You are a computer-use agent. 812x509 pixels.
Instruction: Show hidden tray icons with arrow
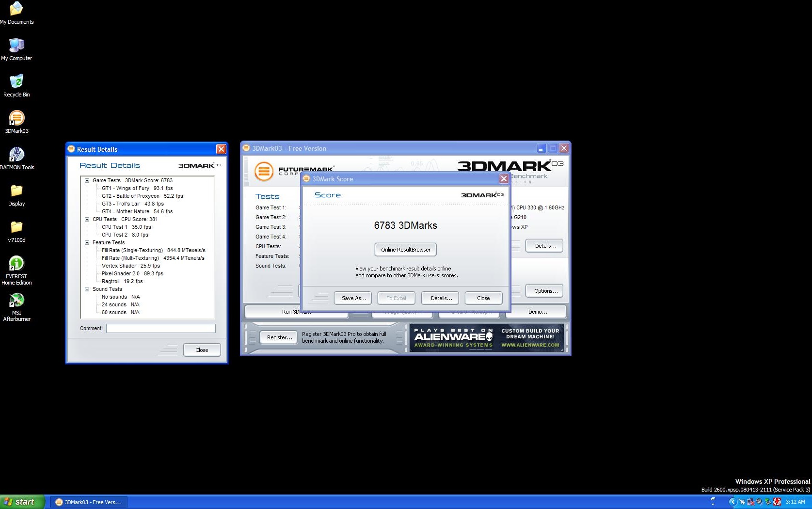click(733, 502)
